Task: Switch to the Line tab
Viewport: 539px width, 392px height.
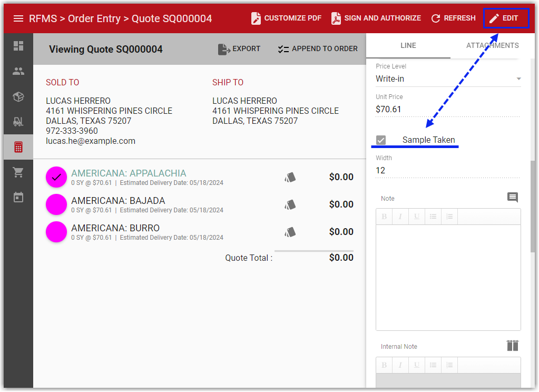Action: coord(408,45)
